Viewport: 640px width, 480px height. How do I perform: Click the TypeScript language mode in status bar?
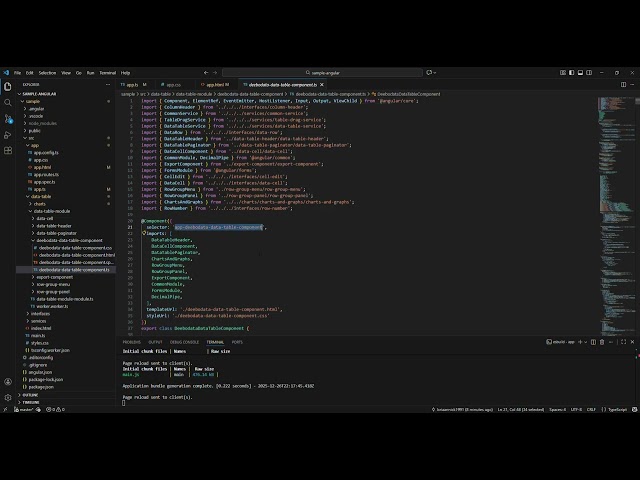(x=617, y=409)
